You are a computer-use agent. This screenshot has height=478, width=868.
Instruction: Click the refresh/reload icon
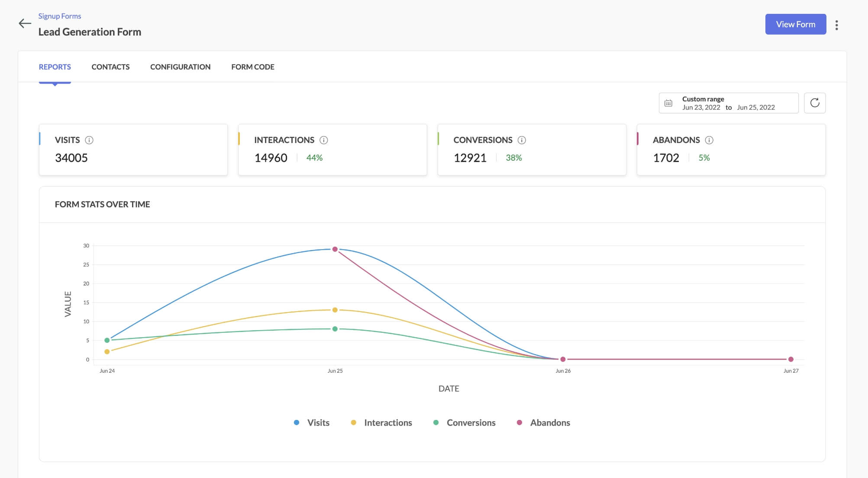(x=814, y=103)
